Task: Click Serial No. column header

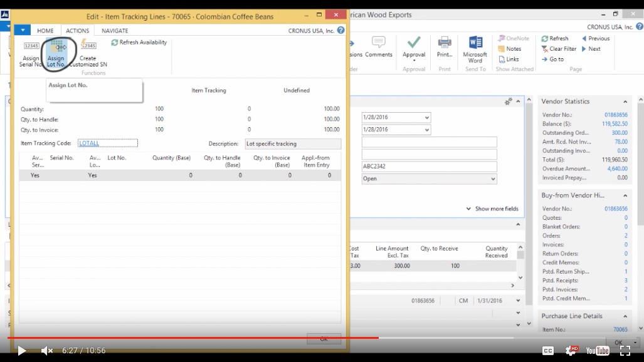Action: click(61, 158)
